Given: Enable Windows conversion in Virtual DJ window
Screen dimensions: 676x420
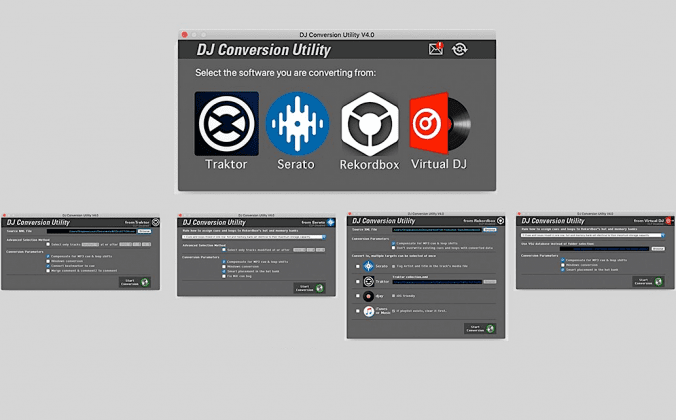Looking at the screenshot, I should (x=563, y=265).
